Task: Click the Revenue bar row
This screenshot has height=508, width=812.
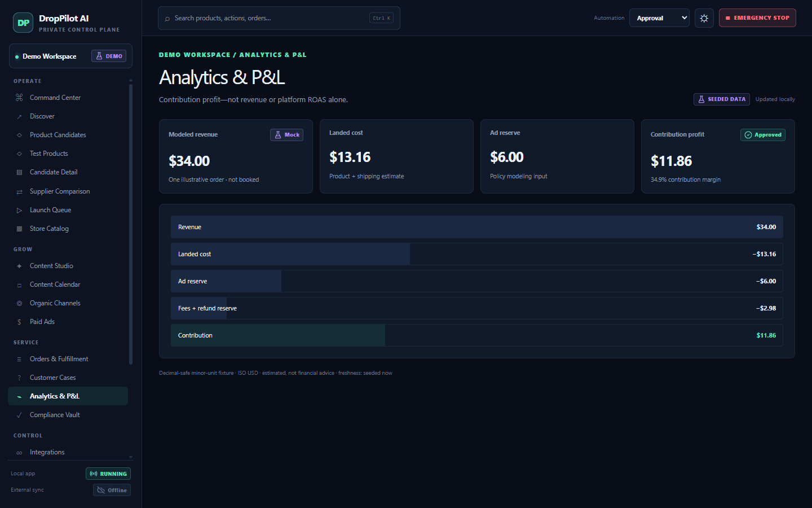Action: 477,227
